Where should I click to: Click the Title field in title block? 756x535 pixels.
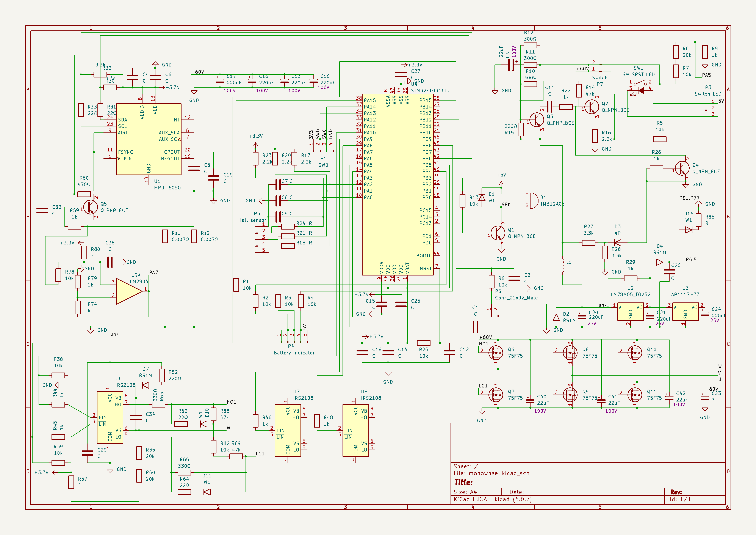tap(463, 483)
